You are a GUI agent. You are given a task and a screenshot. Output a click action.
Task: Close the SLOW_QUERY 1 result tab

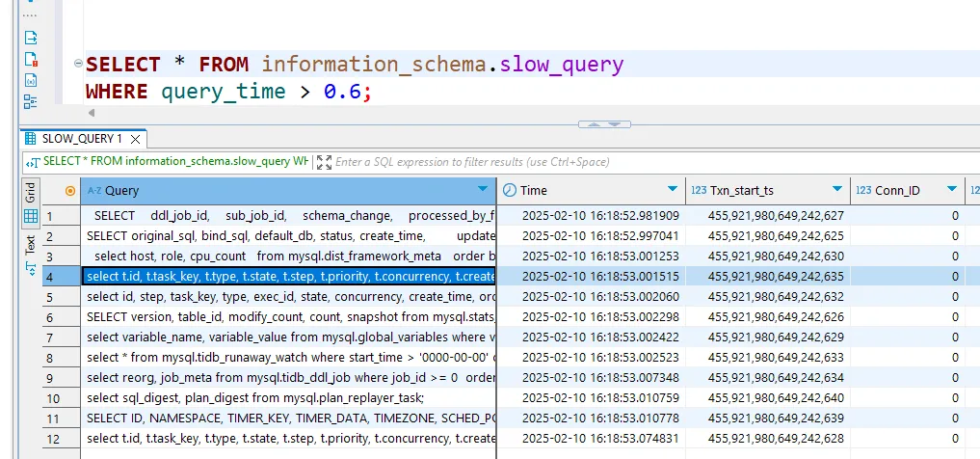[136, 139]
